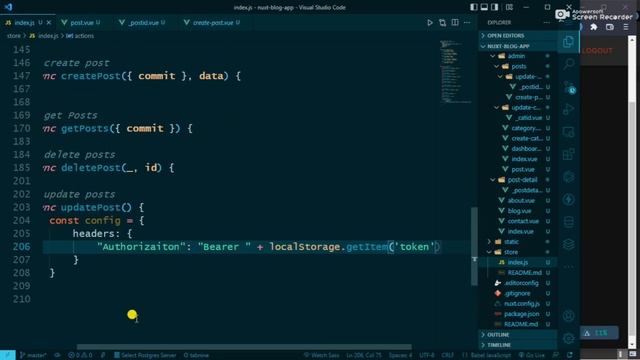Collapse the admin folder
This screenshot has width=640, height=360.
pos(516,56)
